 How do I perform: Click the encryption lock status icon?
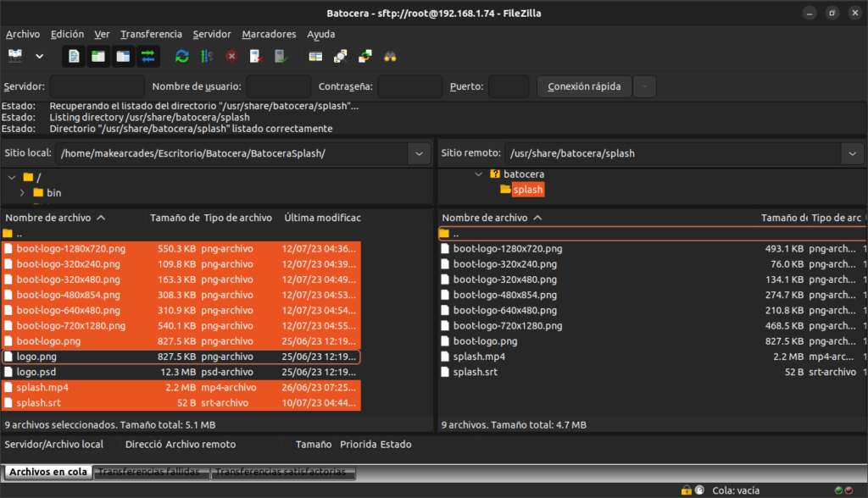687,490
